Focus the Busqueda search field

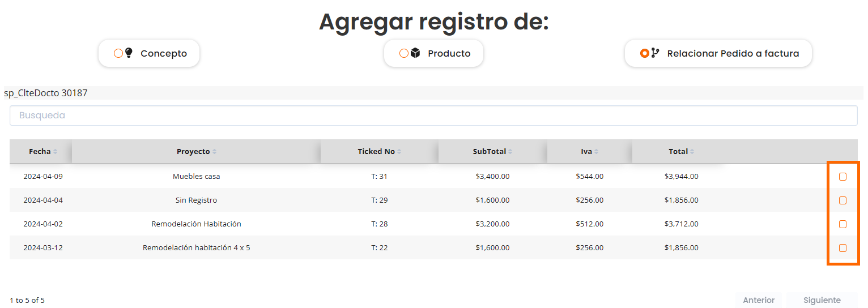coord(433,115)
